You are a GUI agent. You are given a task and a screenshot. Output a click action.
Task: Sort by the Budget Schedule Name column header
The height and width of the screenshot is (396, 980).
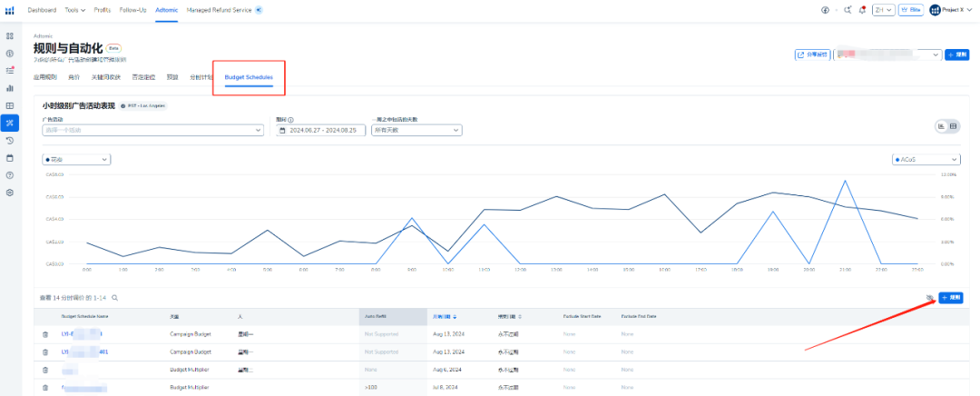coord(85,317)
